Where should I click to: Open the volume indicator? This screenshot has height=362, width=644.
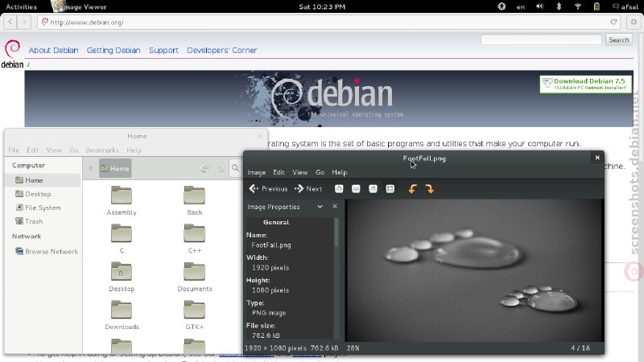pyautogui.click(x=539, y=6)
